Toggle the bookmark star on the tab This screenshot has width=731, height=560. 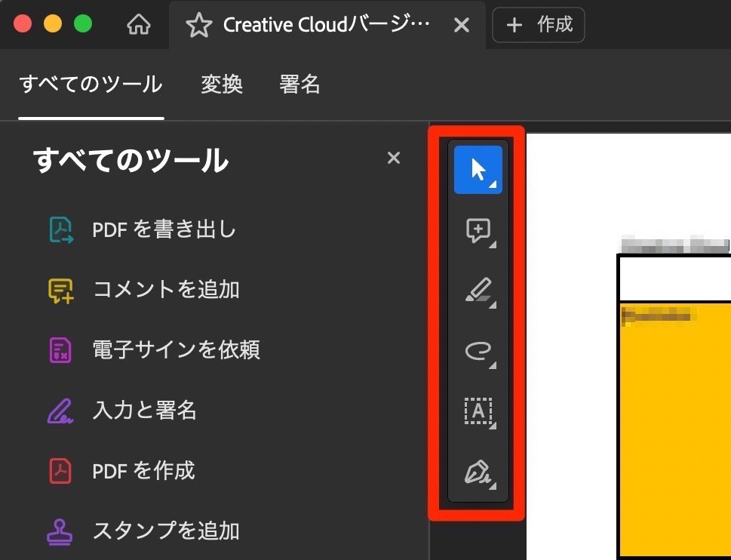198,24
